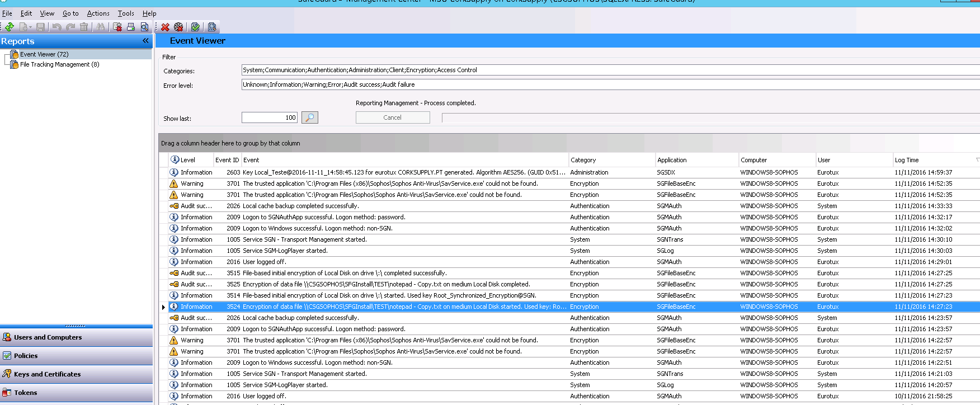Viewport: 980px width, 405px height.
Task: Open the Log Time column sort arrow
Action: point(977,160)
